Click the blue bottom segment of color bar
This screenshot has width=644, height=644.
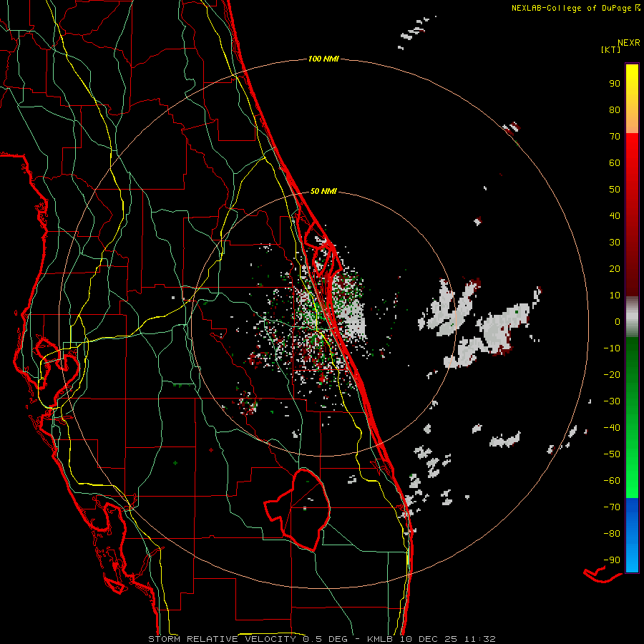tap(632, 535)
